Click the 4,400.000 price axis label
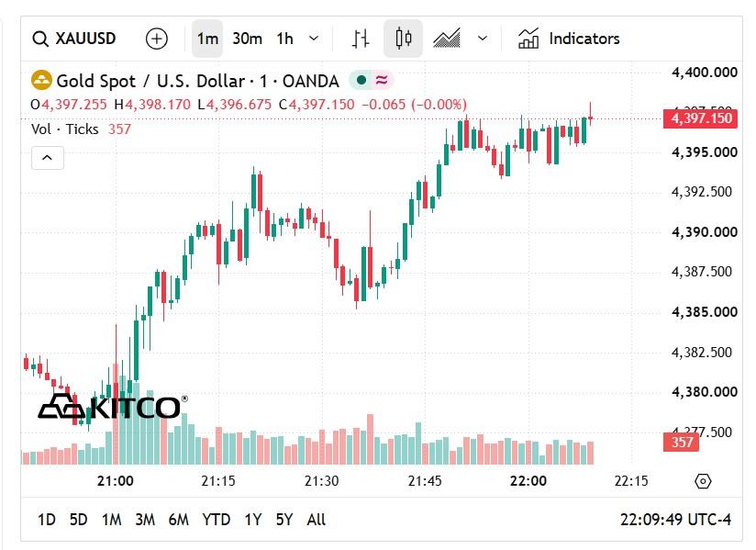 (x=705, y=73)
